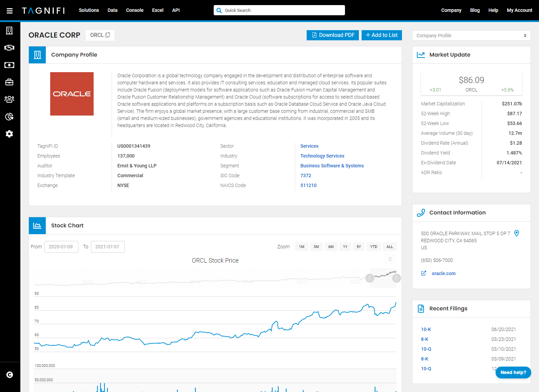Viewport: 539px width, 392px height.
Task: Click the copyright icon in sidebar
Action: click(10, 375)
